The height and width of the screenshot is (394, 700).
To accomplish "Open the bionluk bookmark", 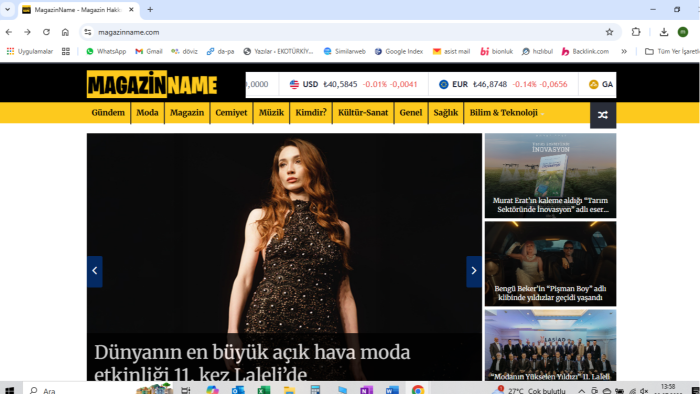I will point(496,51).
